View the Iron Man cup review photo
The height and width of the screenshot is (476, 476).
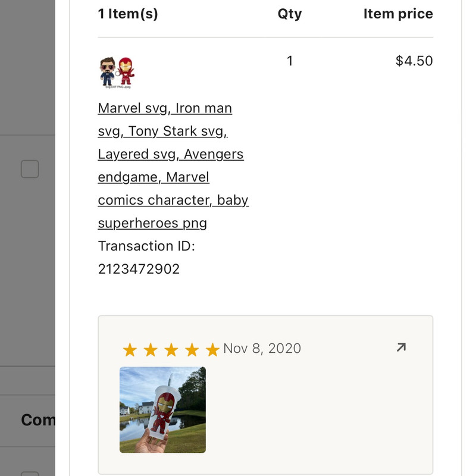coord(162,409)
